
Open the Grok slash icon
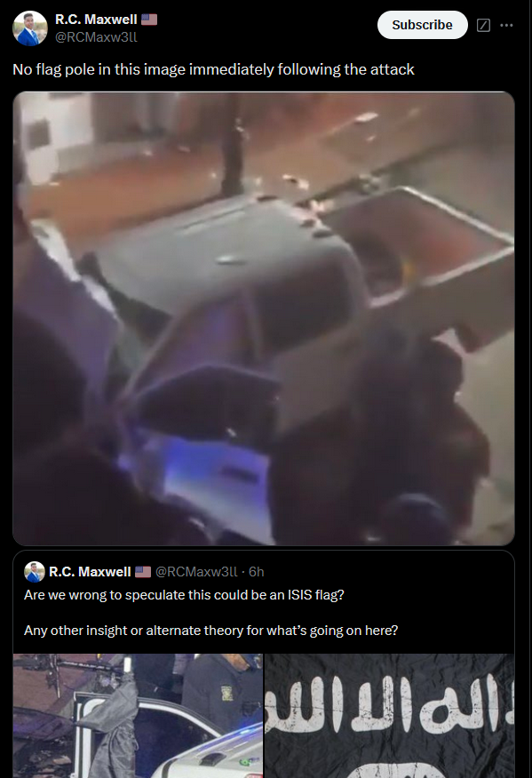pyautogui.click(x=483, y=25)
